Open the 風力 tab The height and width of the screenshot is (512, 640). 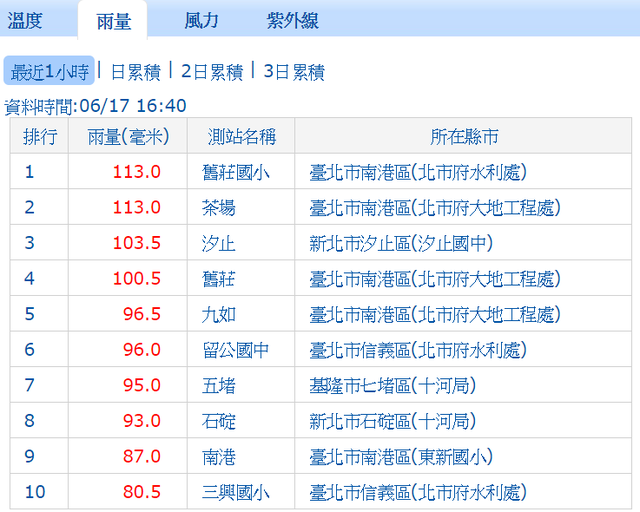coord(201,20)
